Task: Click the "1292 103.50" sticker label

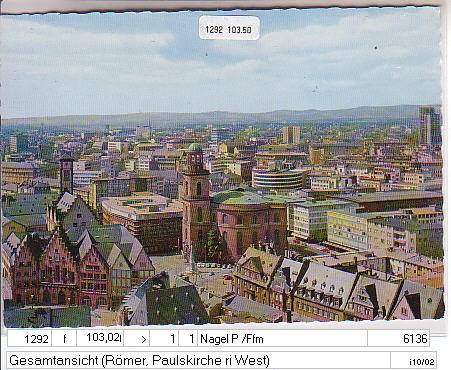Action: point(229,28)
